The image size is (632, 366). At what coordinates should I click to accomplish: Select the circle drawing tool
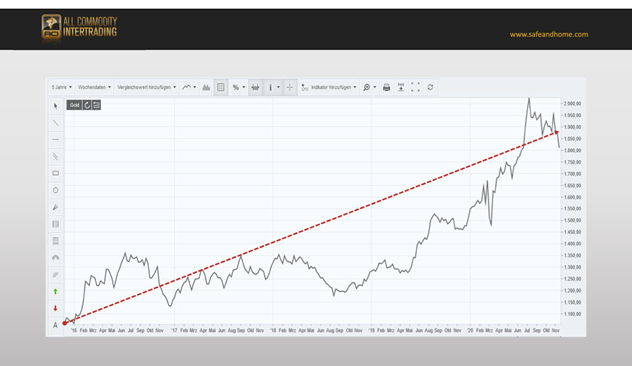[x=56, y=190]
